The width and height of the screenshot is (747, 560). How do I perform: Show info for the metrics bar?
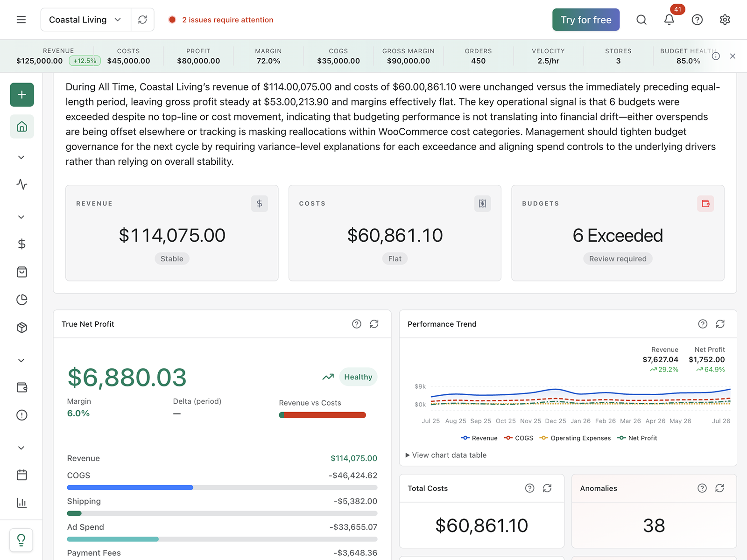click(716, 56)
